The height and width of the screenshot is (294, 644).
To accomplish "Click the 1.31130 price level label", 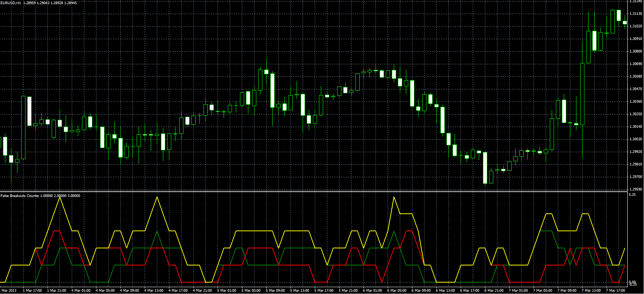I will [x=636, y=14].
